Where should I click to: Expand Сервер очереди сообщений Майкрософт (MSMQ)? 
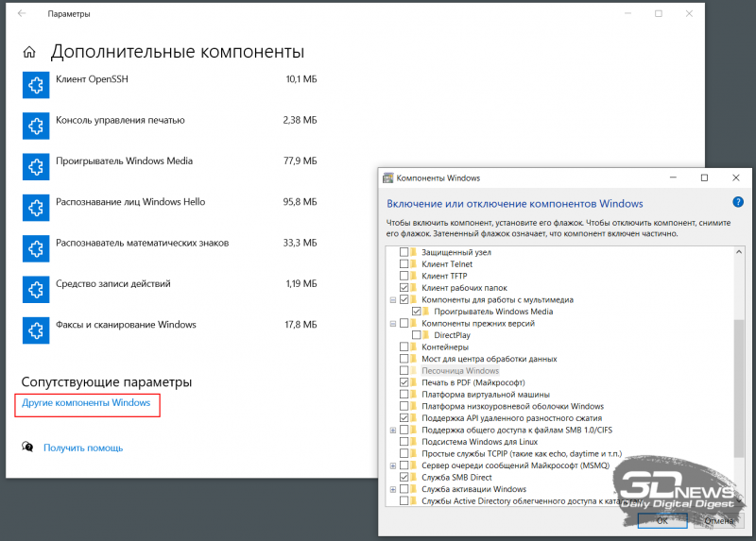tap(392, 465)
